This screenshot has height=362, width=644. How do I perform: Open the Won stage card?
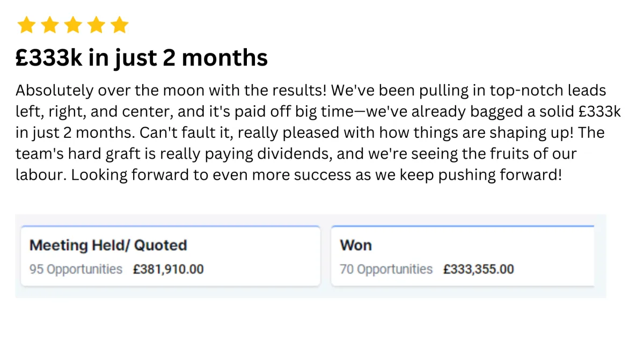(x=463, y=256)
